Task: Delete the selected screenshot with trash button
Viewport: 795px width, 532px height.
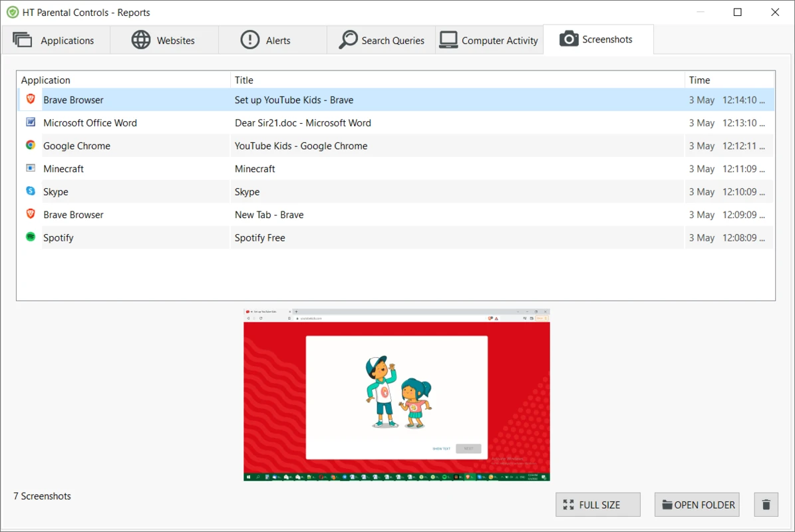Action: point(766,505)
